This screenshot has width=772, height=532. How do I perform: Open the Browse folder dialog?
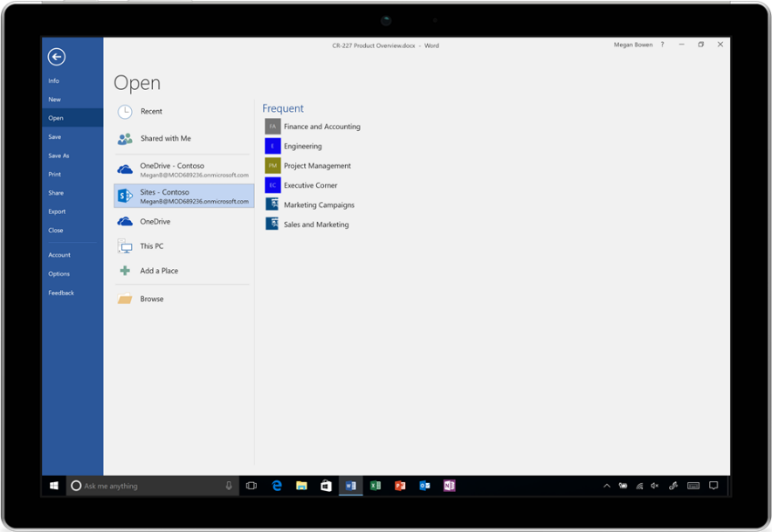151,299
